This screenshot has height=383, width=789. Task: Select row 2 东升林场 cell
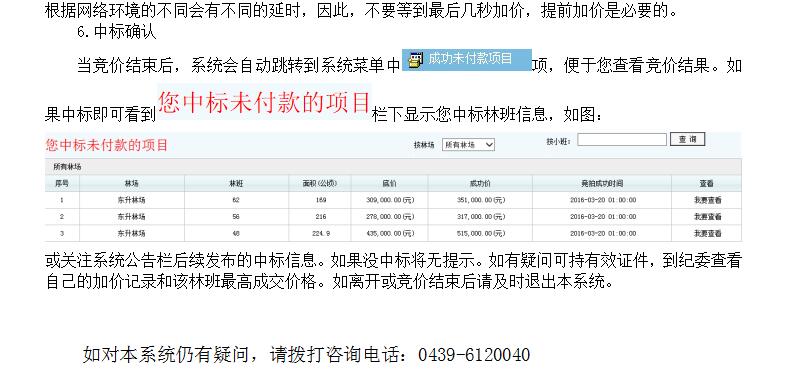pyautogui.click(x=132, y=217)
